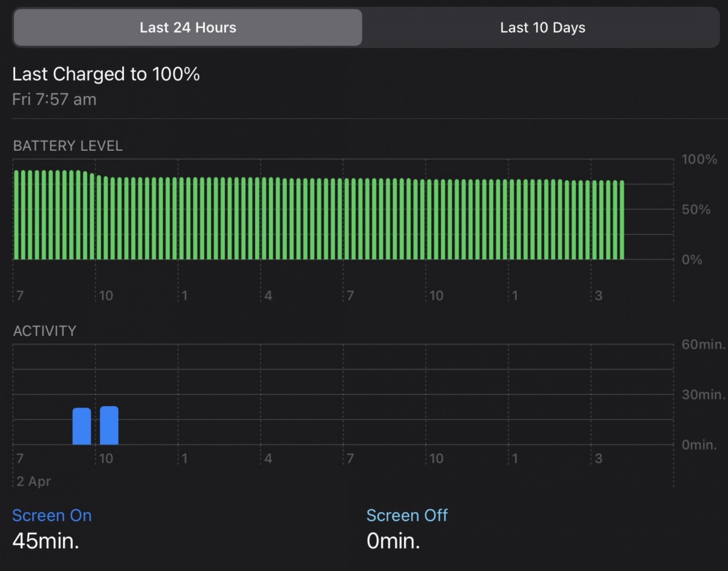Select the first blue activity bar

(82, 426)
